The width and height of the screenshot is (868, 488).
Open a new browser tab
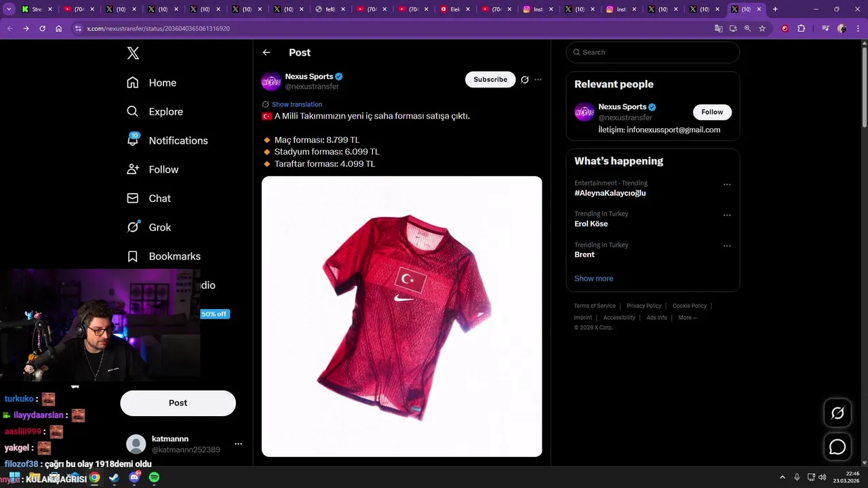(x=775, y=9)
